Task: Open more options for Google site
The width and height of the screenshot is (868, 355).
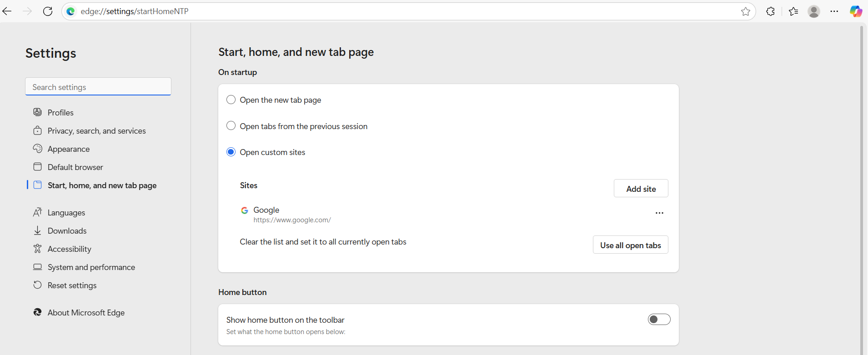Action: tap(659, 213)
